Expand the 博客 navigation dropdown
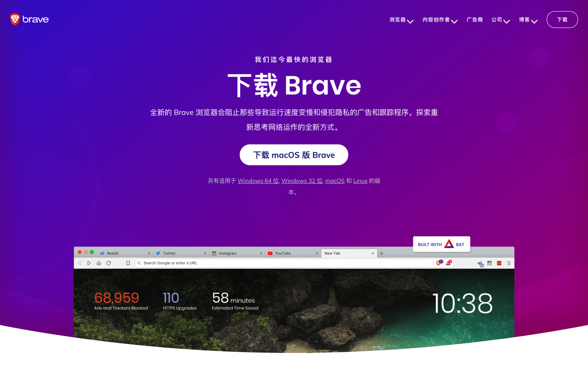 [x=528, y=20]
